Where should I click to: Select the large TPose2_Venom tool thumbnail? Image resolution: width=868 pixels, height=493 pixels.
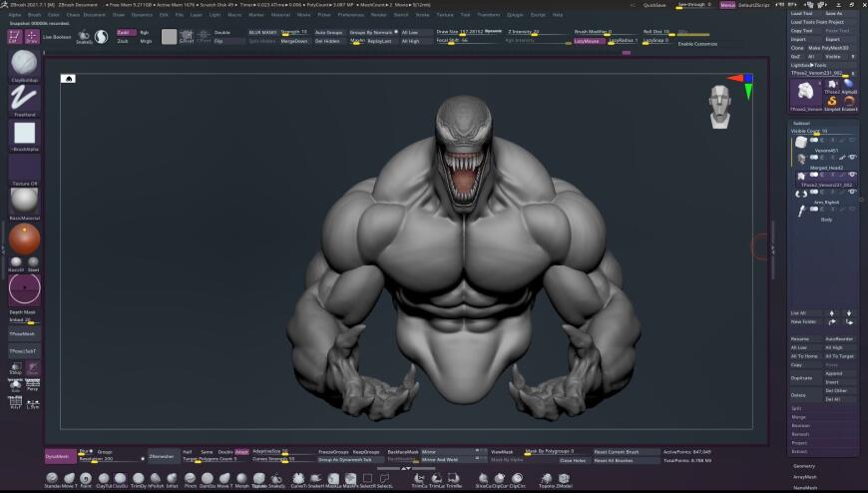(806, 93)
